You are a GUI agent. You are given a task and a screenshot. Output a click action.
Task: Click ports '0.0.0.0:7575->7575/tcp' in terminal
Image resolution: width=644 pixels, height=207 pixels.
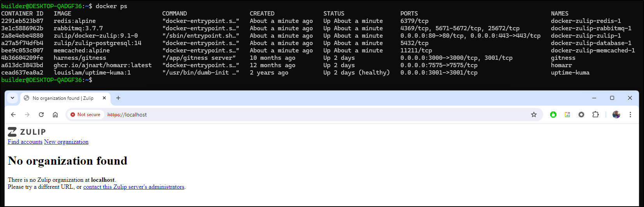pos(439,65)
